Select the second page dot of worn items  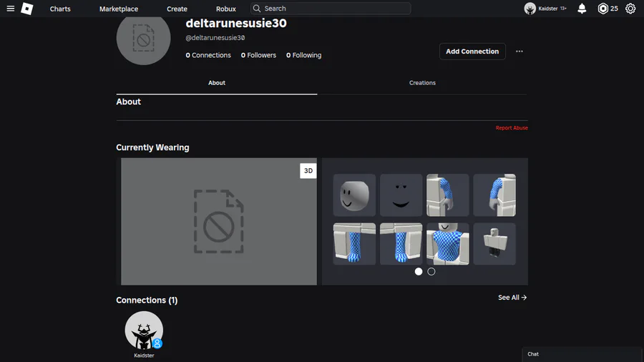pos(431,272)
